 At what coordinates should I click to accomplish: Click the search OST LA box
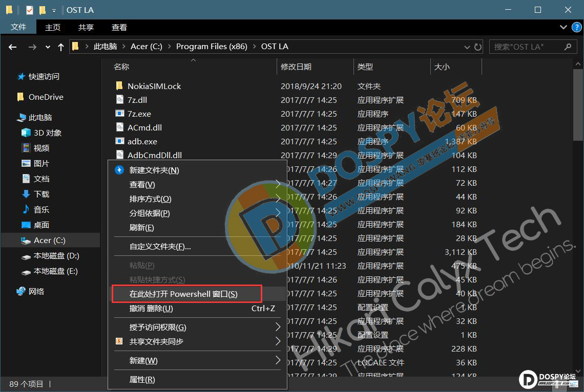click(527, 47)
